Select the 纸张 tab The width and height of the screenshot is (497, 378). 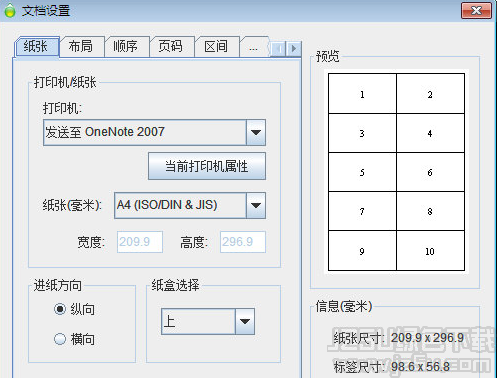[36, 46]
